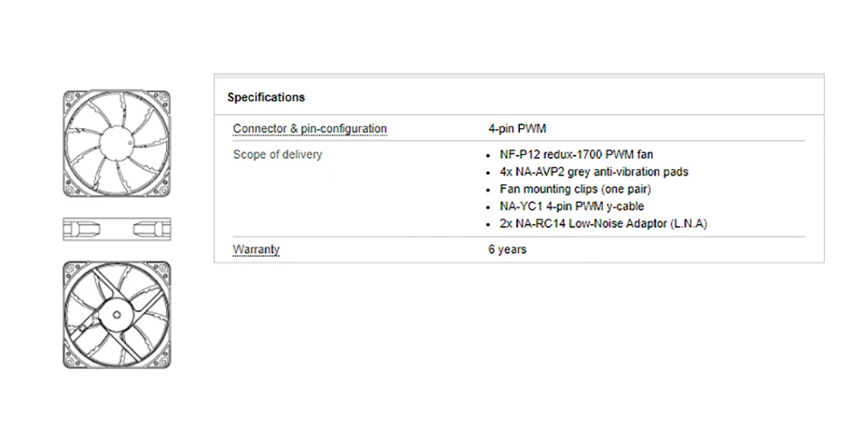Click the central hub of rear-view fan
The height and width of the screenshot is (427, 868).
(x=117, y=314)
